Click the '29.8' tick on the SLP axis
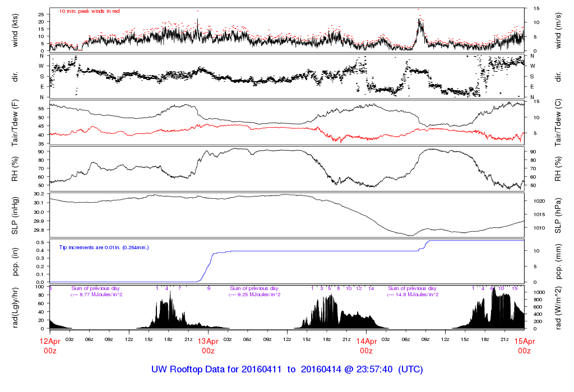The height and width of the screenshot is (392, 574). tap(39, 230)
